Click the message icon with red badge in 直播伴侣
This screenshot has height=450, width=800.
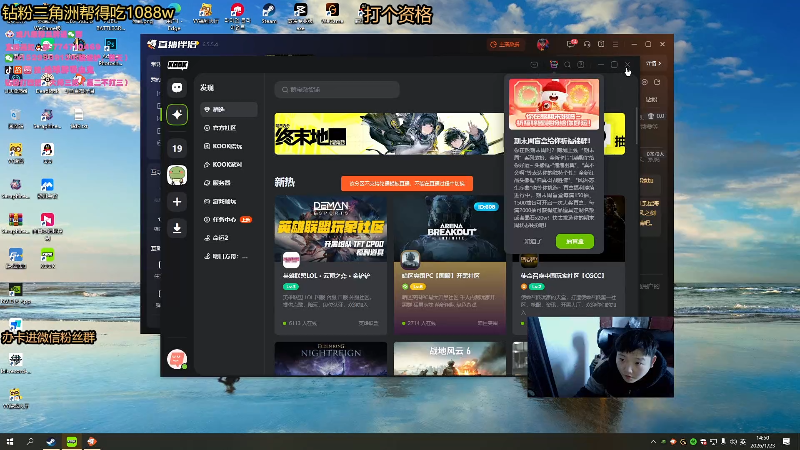click(571, 44)
